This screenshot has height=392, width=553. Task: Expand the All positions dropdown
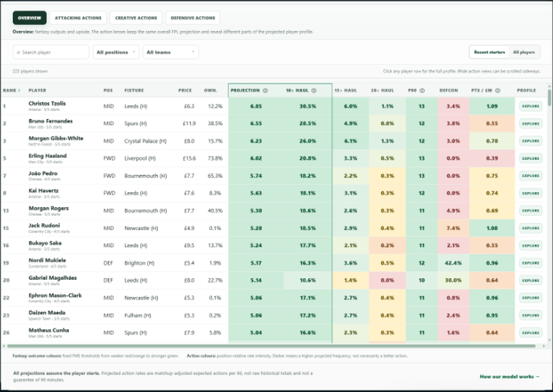(x=116, y=52)
